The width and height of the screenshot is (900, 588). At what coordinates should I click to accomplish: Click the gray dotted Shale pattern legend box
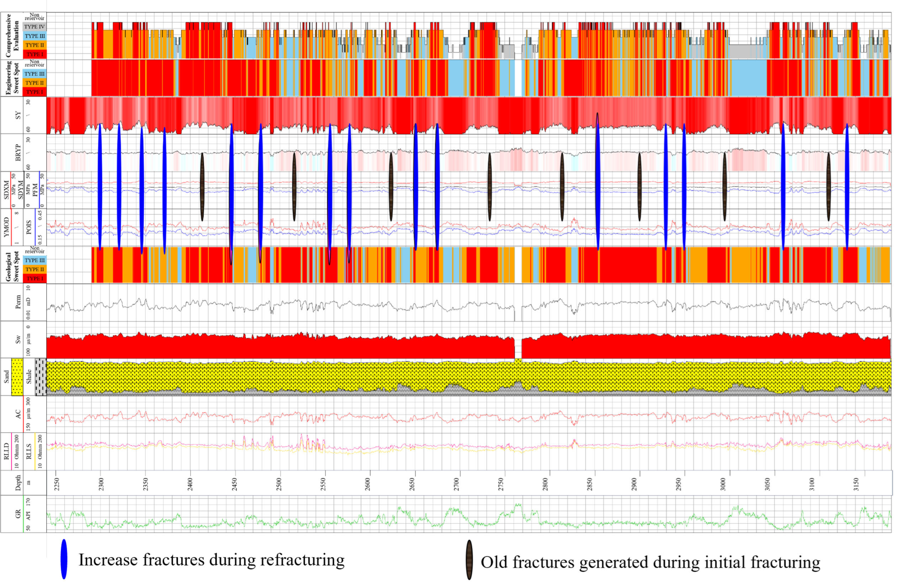point(40,377)
